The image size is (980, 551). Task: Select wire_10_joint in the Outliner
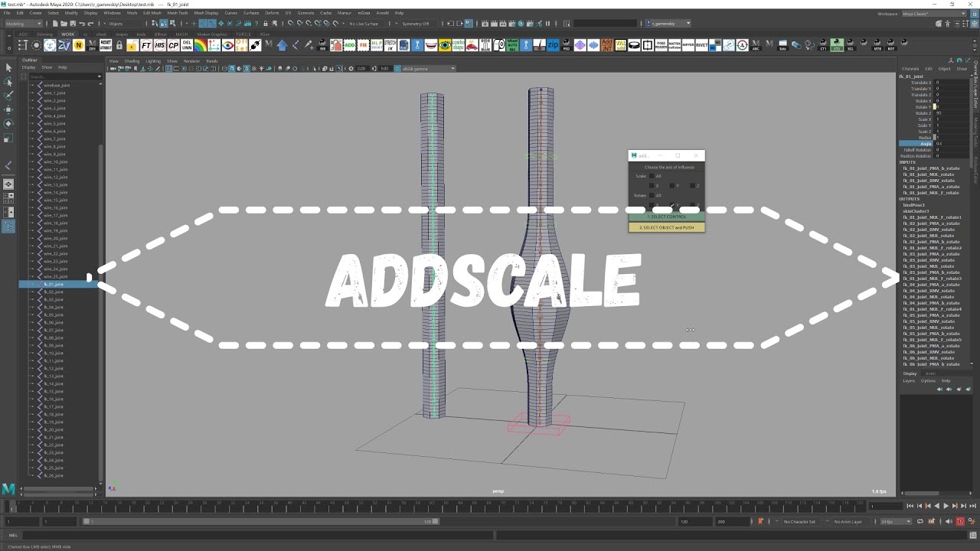click(x=56, y=161)
